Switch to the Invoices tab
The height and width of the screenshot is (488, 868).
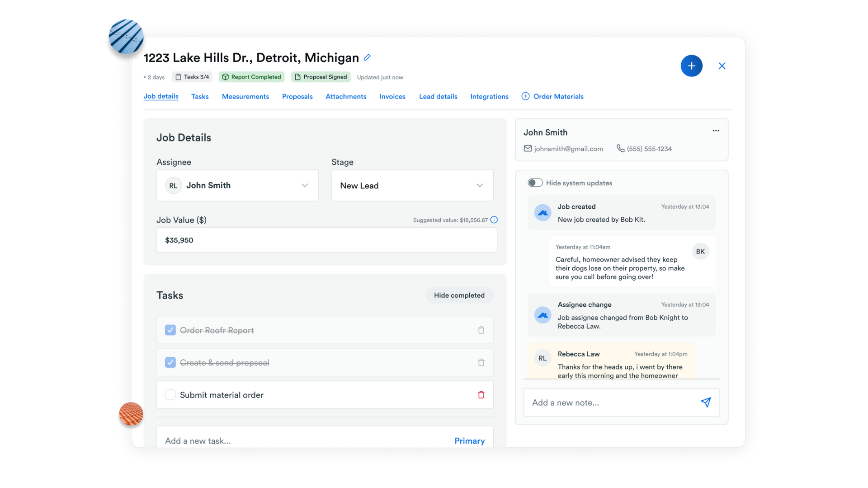(x=392, y=97)
